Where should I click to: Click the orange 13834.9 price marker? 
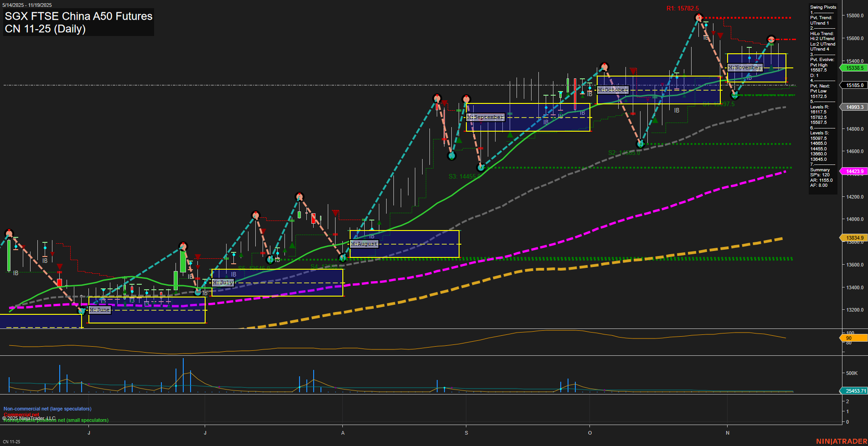tap(853, 238)
